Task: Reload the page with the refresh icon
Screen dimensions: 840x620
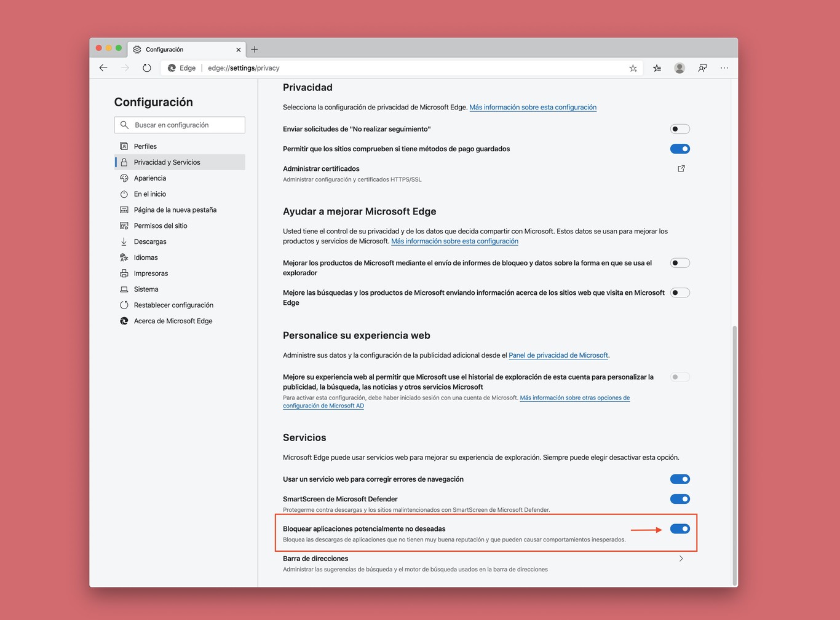Action: click(x=146, y=68)
